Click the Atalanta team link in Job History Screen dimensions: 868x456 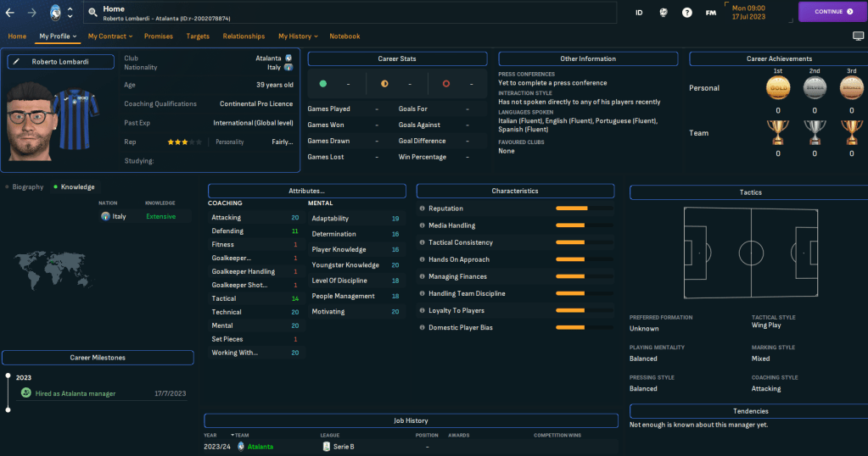260,447
